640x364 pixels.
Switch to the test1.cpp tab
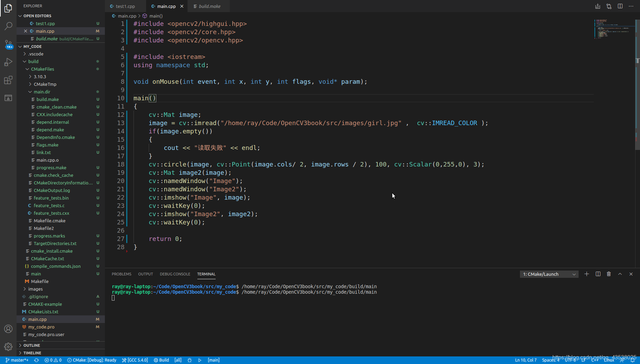(x=125, y=6)
